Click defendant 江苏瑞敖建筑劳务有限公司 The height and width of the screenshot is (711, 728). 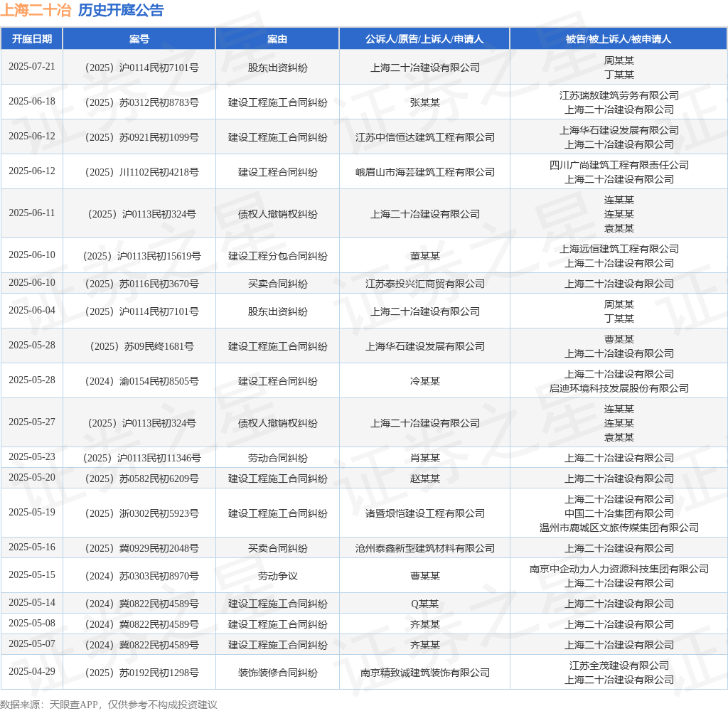click(x=619, y=95)
